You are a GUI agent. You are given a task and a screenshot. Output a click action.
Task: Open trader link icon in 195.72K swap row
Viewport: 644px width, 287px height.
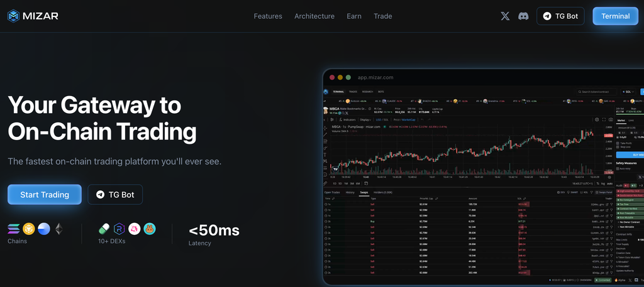pyautogui.click(x=607, y=204)
